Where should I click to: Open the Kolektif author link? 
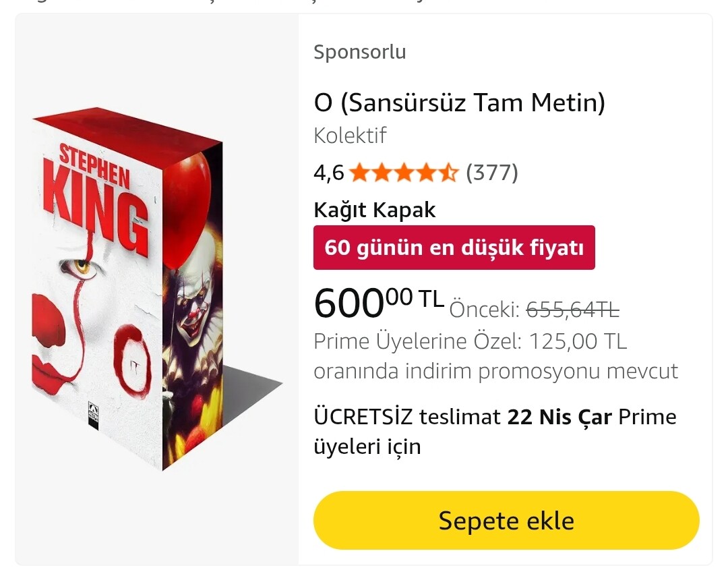click(350, 136)
